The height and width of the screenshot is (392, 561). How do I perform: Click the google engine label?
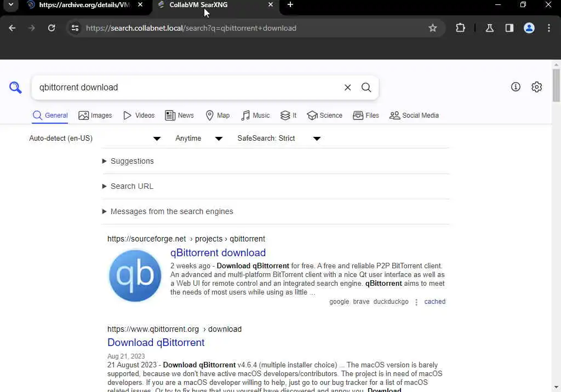click(339, 302)
